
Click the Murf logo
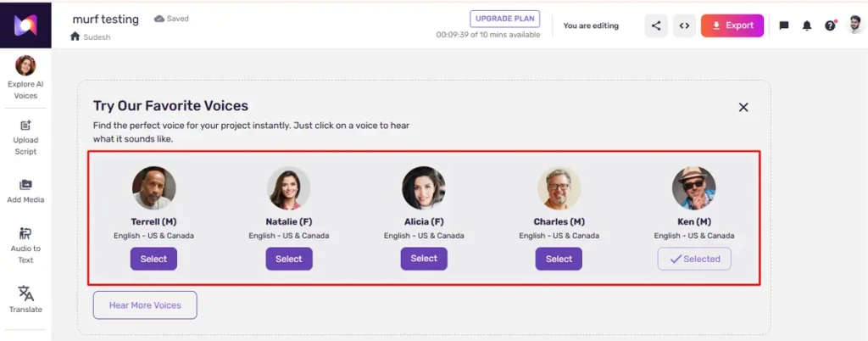[25, 25]
